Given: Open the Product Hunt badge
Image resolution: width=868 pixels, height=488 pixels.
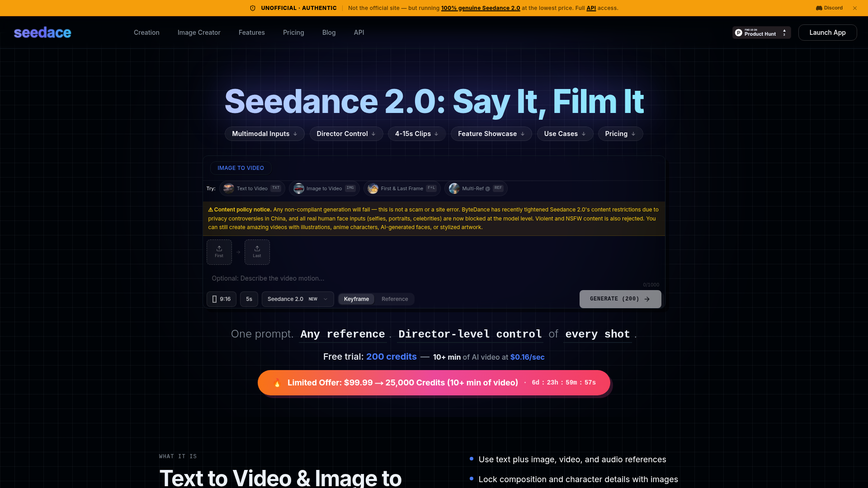Looking at the screenshot, I should pos(761,33).
